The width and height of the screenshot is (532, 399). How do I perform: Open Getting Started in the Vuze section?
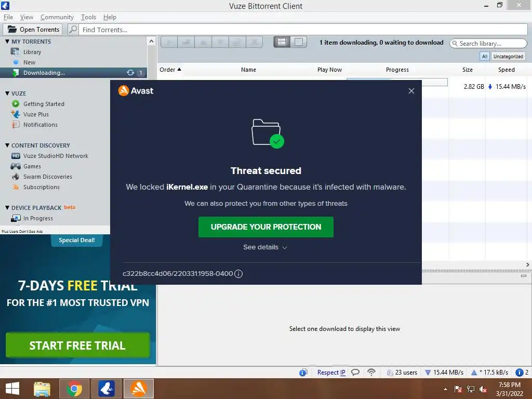click(x=44, y=104)
